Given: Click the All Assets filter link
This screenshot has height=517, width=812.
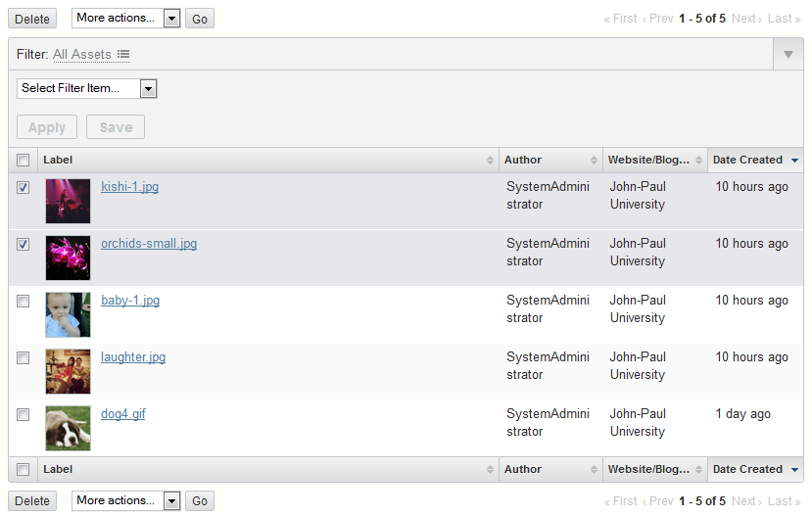Looking at the screenshot, I should (82, 55).
